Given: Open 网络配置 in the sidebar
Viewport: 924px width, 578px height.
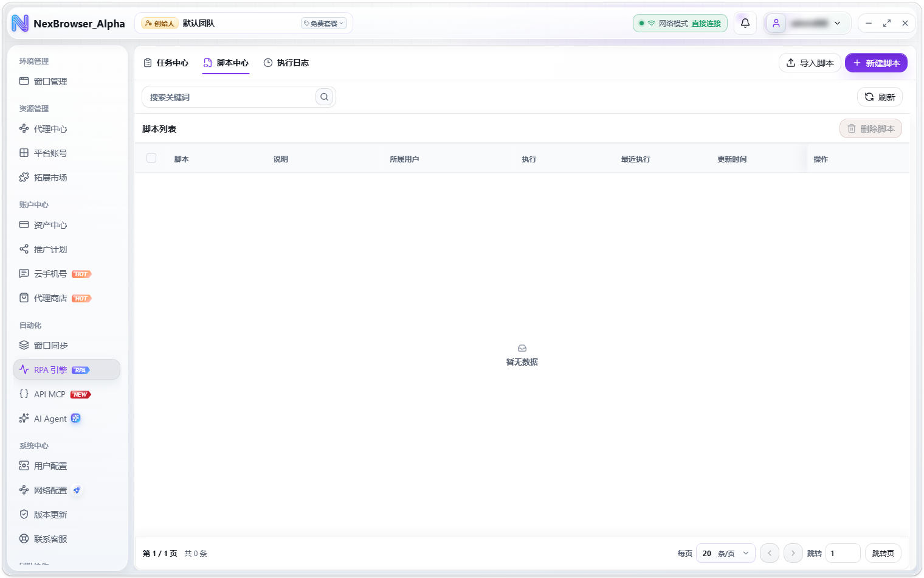Looking at the screenshot, I should (x=67, y=490).
